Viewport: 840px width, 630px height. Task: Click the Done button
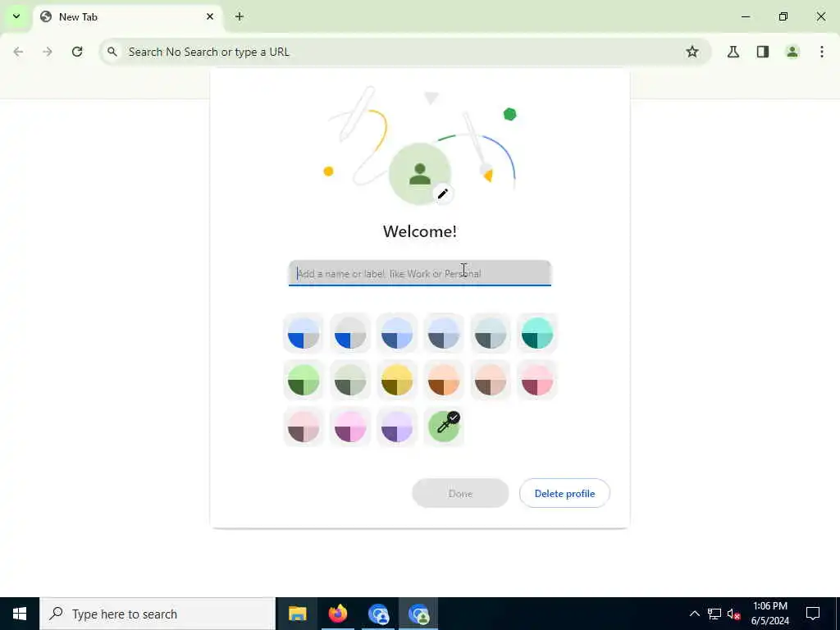click(460, 493)
